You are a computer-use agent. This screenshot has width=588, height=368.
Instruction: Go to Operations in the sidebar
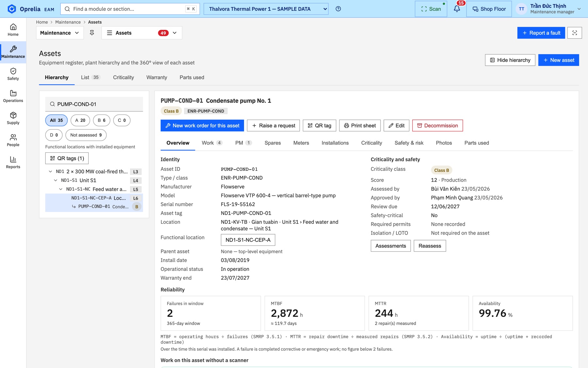click(13, 96)
